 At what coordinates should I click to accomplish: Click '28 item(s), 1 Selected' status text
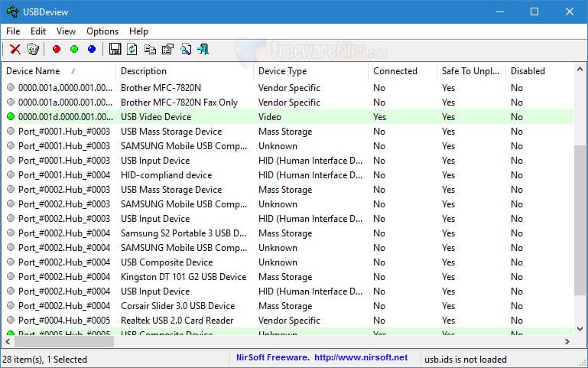(44, 360)
